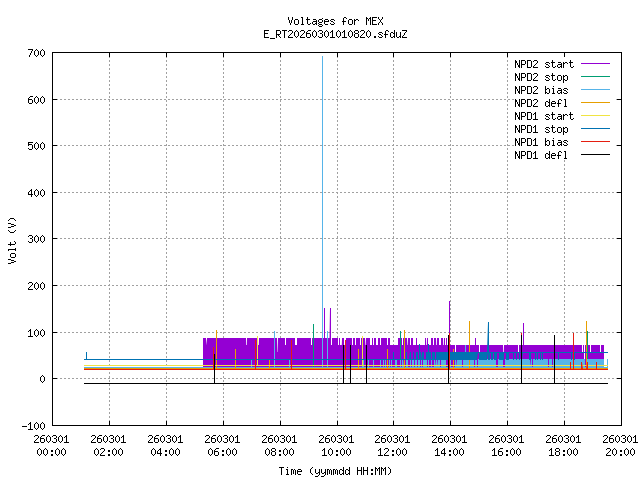The height and width of the screenshot is (480, 640).
Task: Click the chart title Voltages for MEX
Action: 335,21
